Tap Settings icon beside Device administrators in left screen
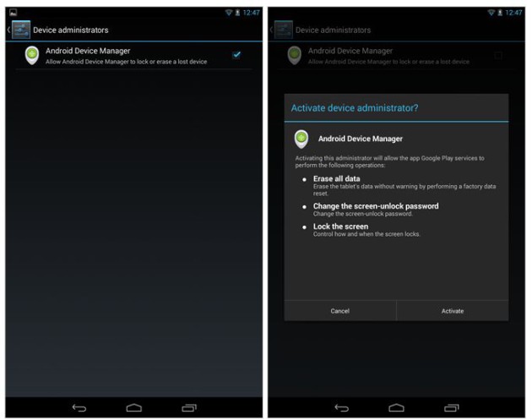The image size is (532, 420). click(21, 30)
